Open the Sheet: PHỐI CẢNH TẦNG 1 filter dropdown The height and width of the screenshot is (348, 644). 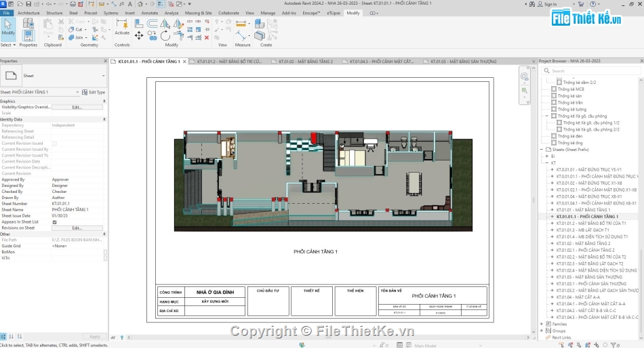[x=77, y=92]
